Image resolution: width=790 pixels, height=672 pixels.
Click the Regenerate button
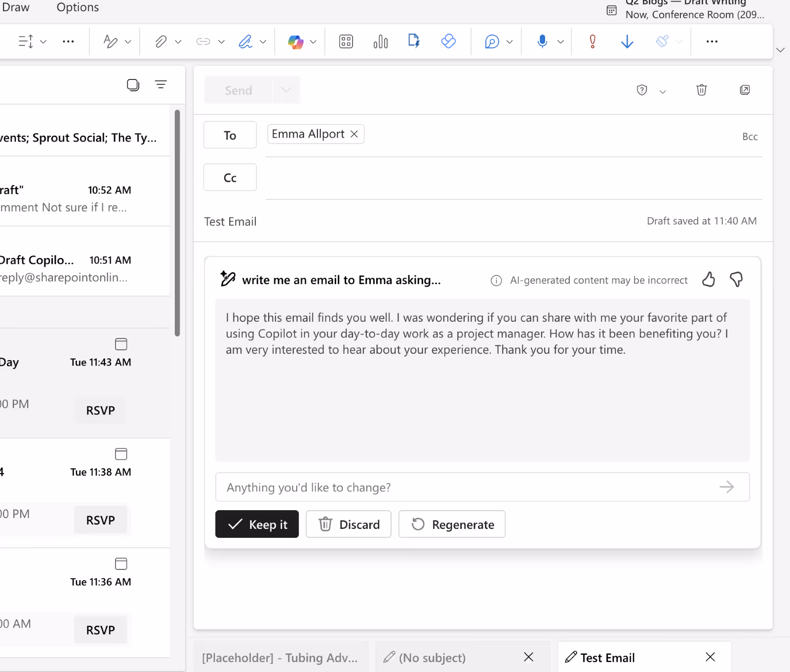pyautogui.click(x=452, y=524)
